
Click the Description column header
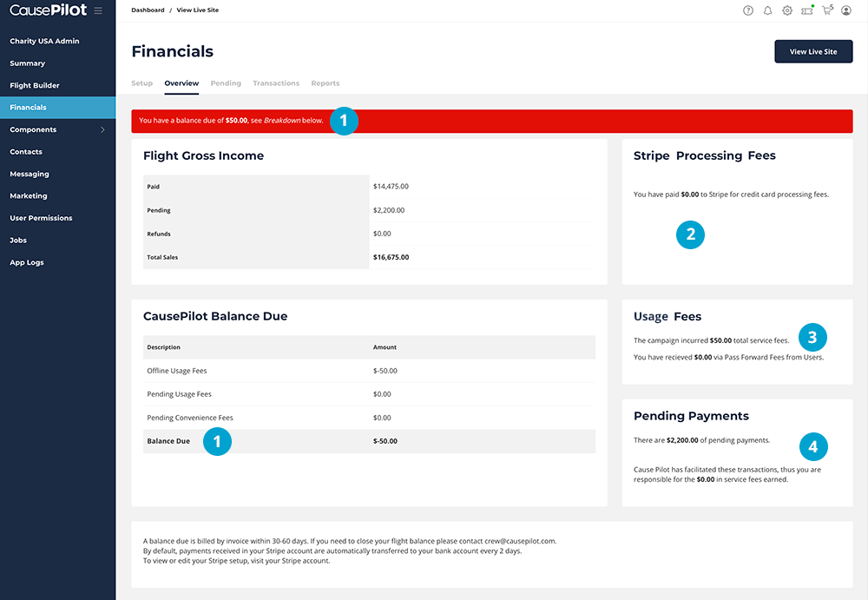pyautogui.click(x=163, y=347)
